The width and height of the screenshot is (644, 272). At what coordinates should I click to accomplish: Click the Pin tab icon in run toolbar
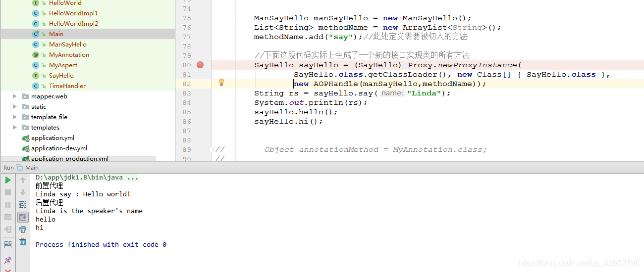(x=8, y=260)
